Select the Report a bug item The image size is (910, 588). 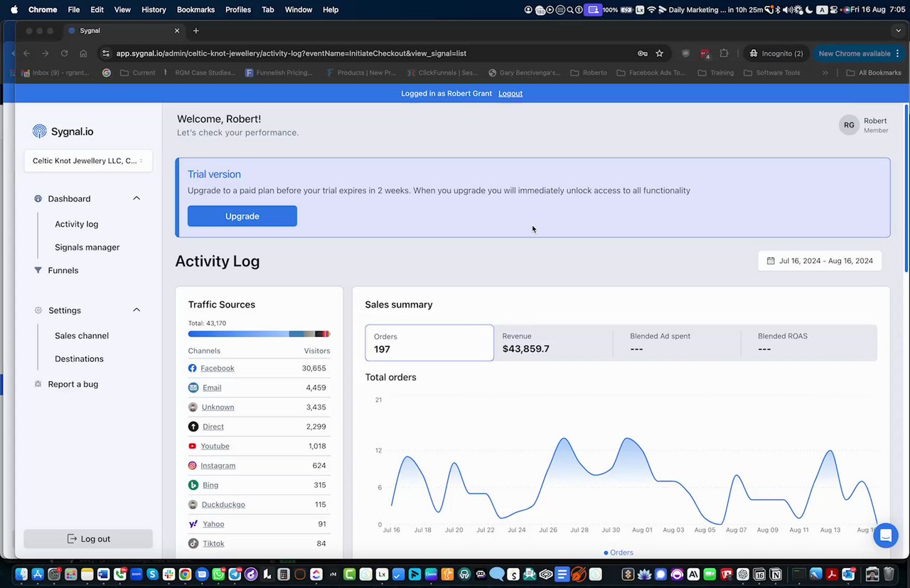73,384
